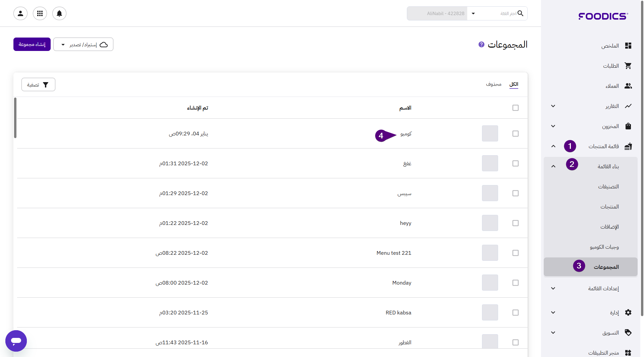This screenshot has height=357, width=644.
Task: Open the notifications bell icon
Action: tap(59, 13)
